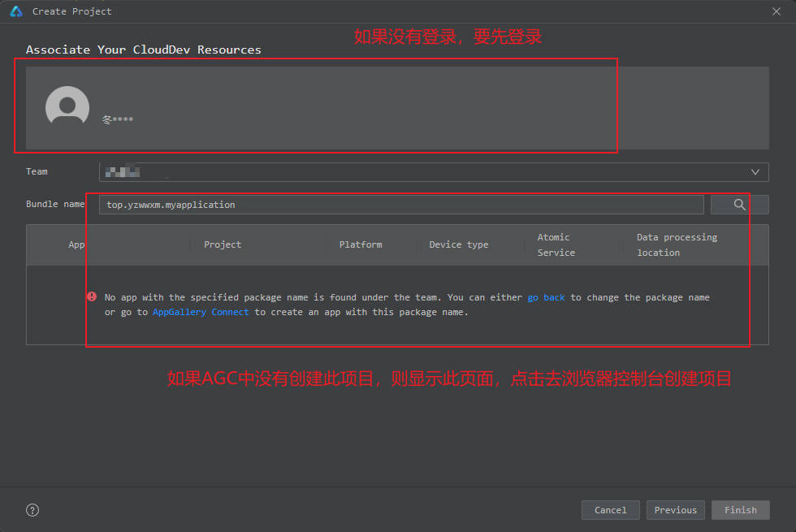Click the Cancel button
Screen dimensions: 796x532
(610, 510)
